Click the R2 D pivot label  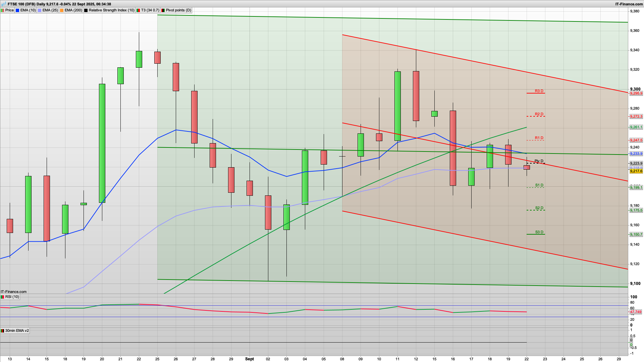click(x=539, y=114)
